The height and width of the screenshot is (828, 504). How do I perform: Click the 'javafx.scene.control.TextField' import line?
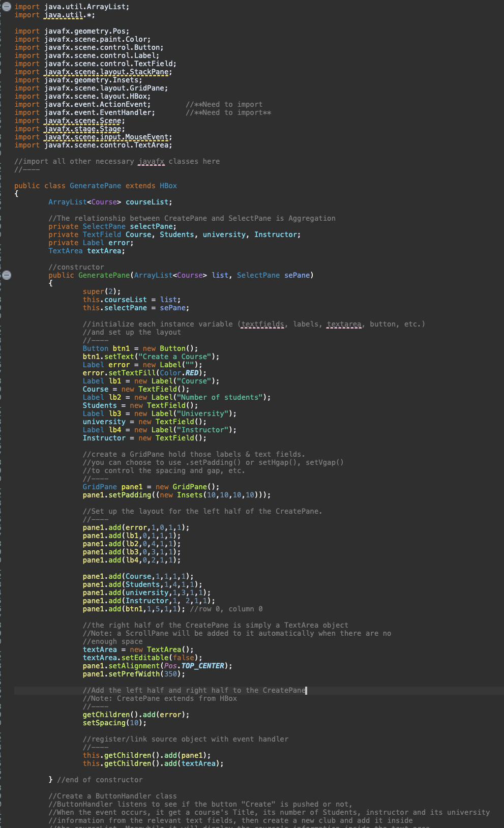pos(96,64)
